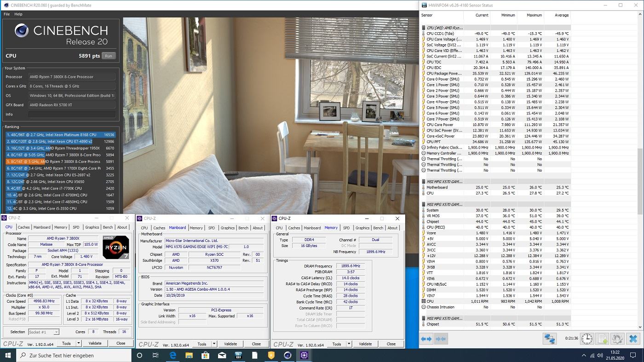
Task: Reset the HWiNFO elapsed-time clock icon
Action: 587,339
